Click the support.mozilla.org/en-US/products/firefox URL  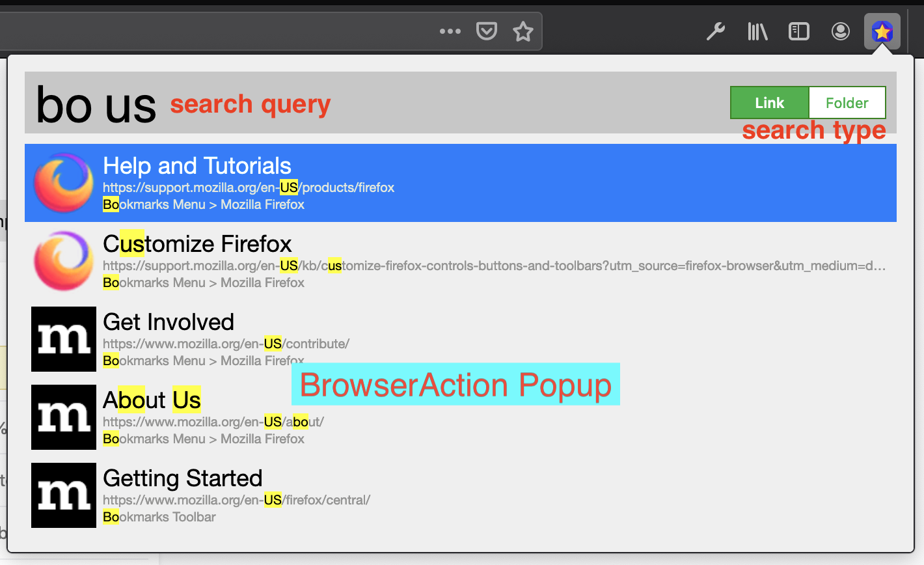[249, 187]
